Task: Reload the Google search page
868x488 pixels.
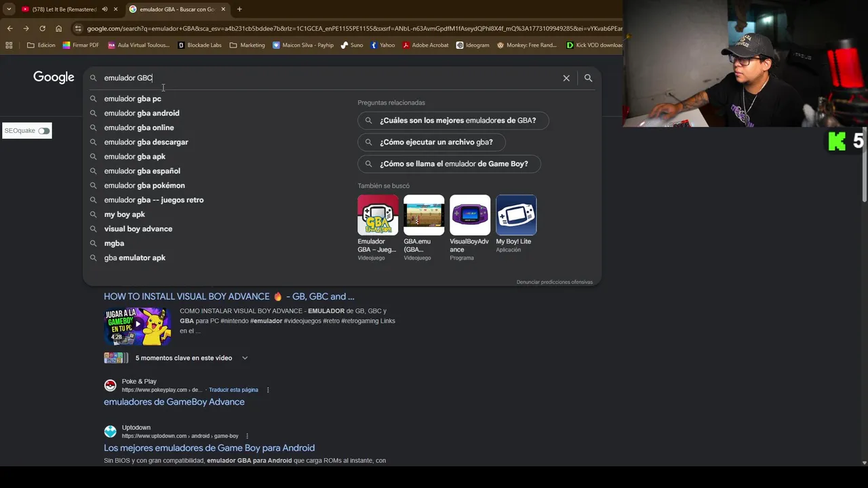Action: [x=42, y=28]
